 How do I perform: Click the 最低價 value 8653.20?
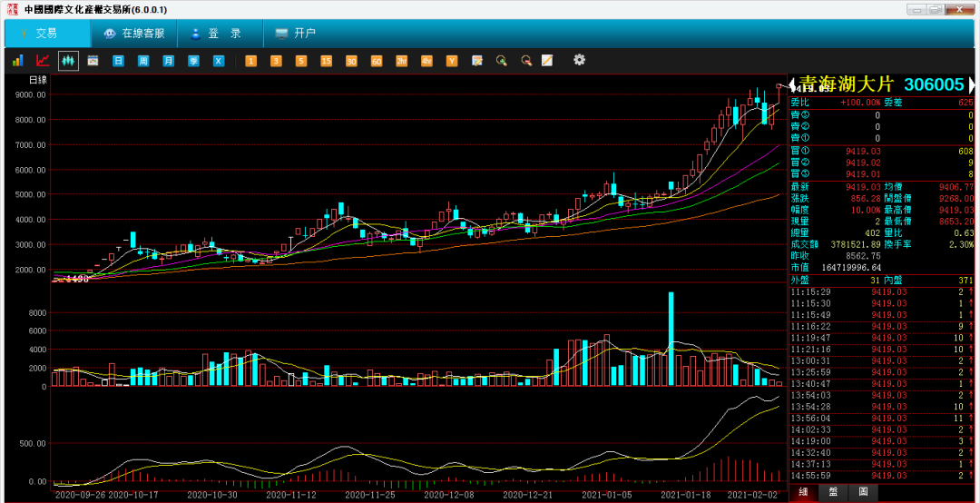(956, 222)
